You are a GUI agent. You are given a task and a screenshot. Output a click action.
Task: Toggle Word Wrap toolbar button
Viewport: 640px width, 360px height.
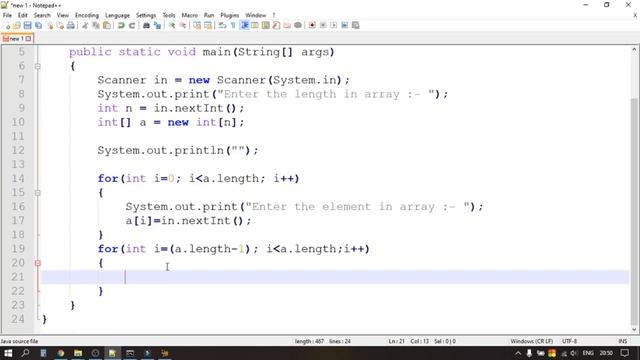(222, 25)
